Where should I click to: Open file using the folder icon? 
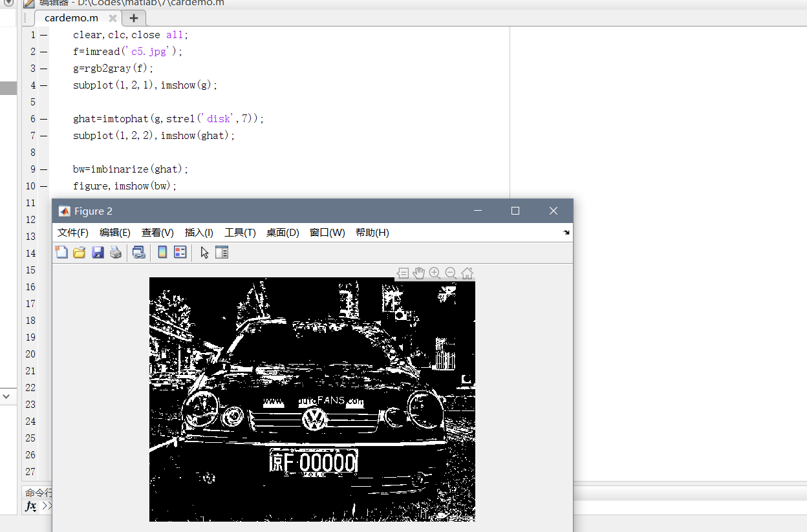(x=80, y=253)
